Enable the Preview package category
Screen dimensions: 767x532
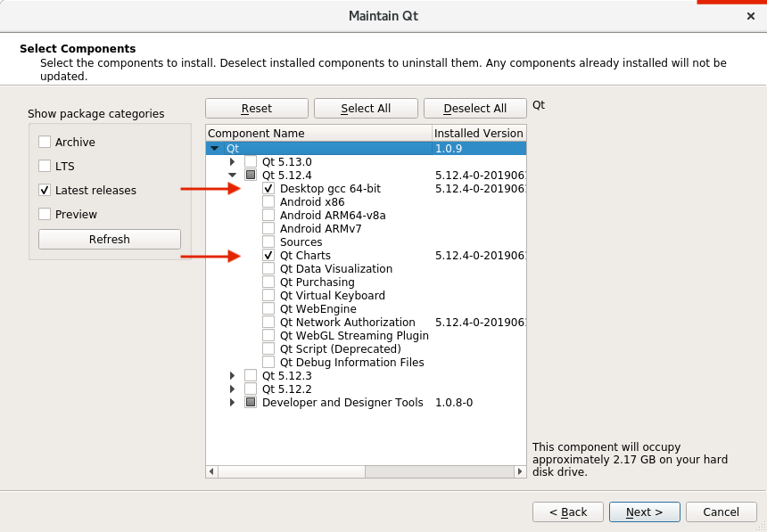[45, 214]
